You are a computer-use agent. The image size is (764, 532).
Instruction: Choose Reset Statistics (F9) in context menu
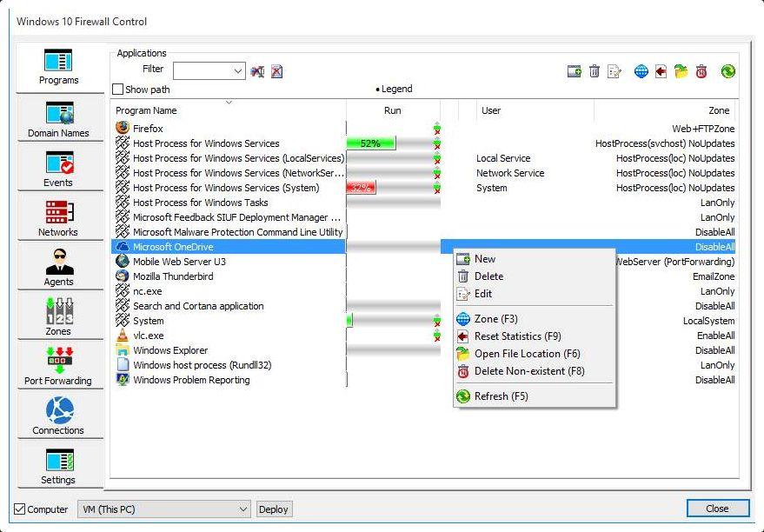click(535, 336)
